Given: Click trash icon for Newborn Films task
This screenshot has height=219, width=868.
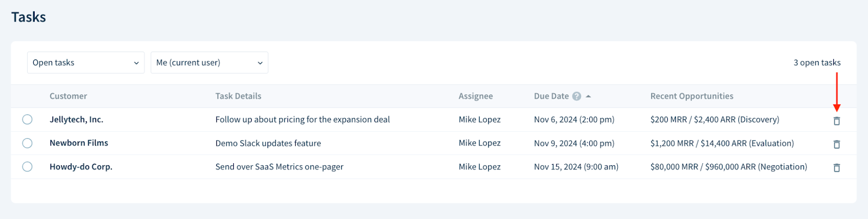Looking at the screenshot, I should pos(837,144).
